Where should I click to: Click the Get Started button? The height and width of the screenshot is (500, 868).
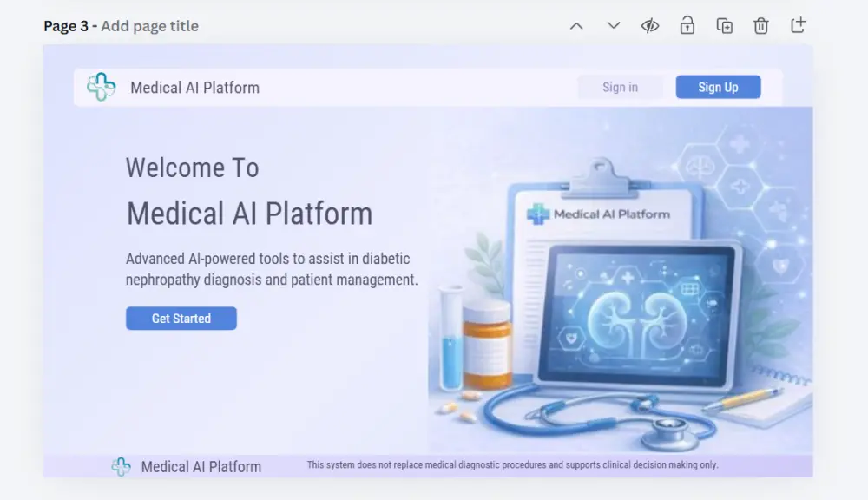181,318
